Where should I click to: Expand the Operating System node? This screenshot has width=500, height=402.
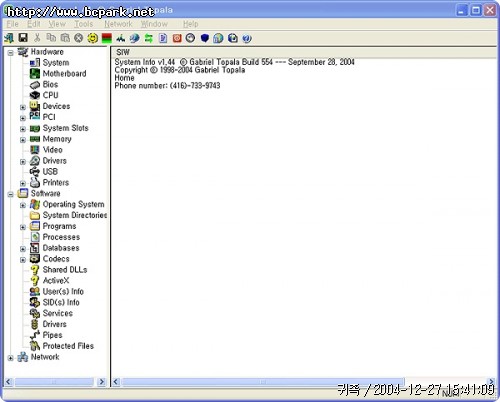pos(23,205)
